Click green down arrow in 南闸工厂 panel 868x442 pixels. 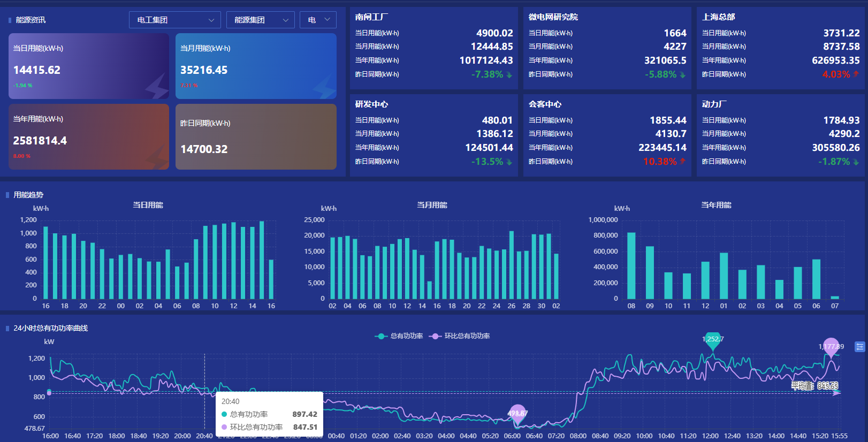[509, 75]
